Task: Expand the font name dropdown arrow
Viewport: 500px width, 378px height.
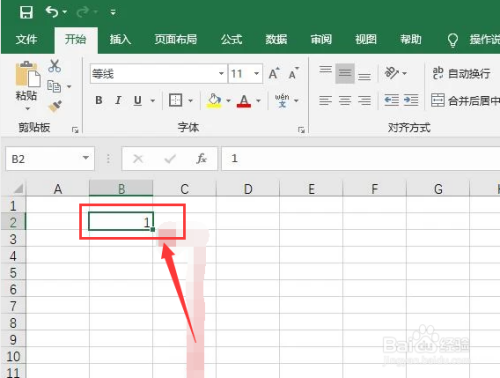Action: tap(221, 73)
